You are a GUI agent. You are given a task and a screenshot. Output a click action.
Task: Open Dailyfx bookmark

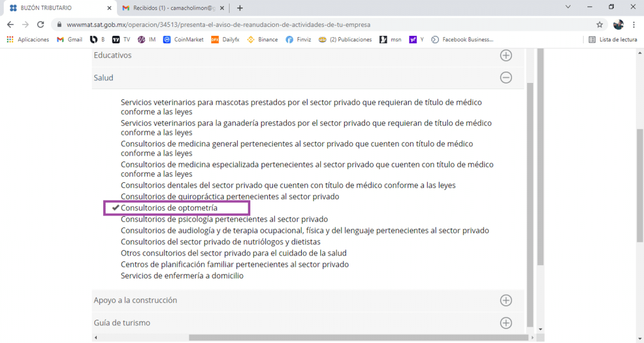coord(225,40)
